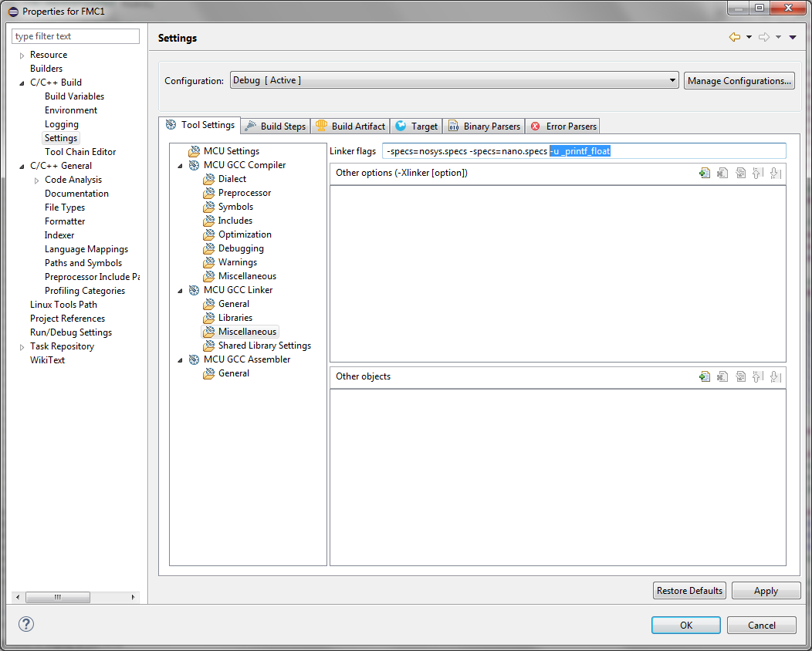Click the back navigation arrow icon

pyautogui.click(x=734, y=38)
